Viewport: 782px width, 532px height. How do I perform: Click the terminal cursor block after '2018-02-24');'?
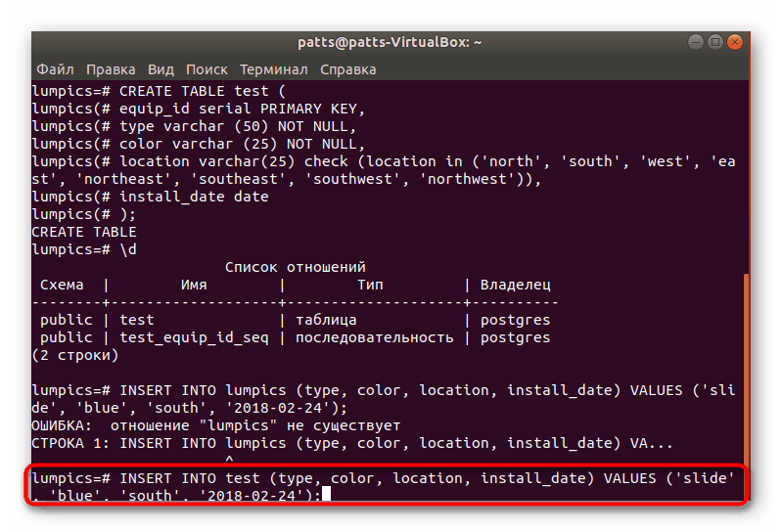click(x=327, y=494)
